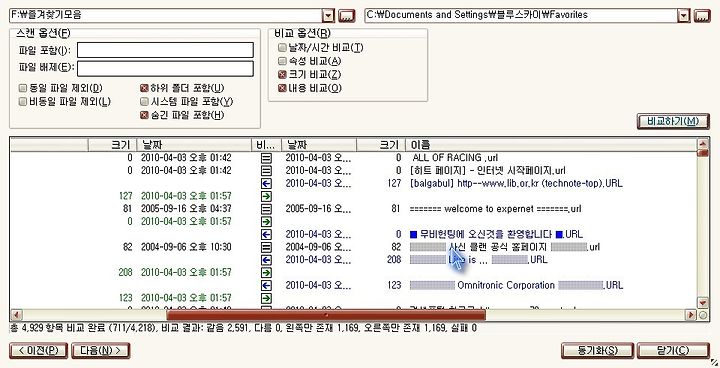Click the 닫기 button

[x=673, y=351]
